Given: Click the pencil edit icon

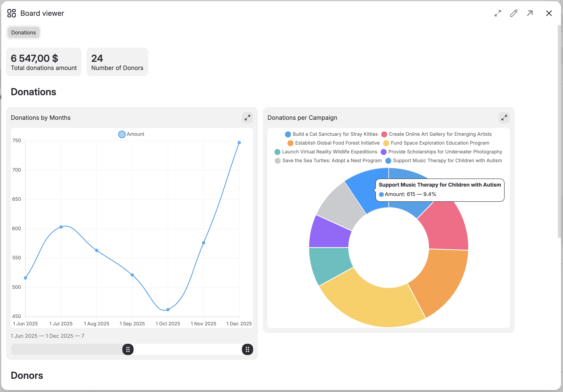Looking at the screenshot, I should [x=513, y=13].
